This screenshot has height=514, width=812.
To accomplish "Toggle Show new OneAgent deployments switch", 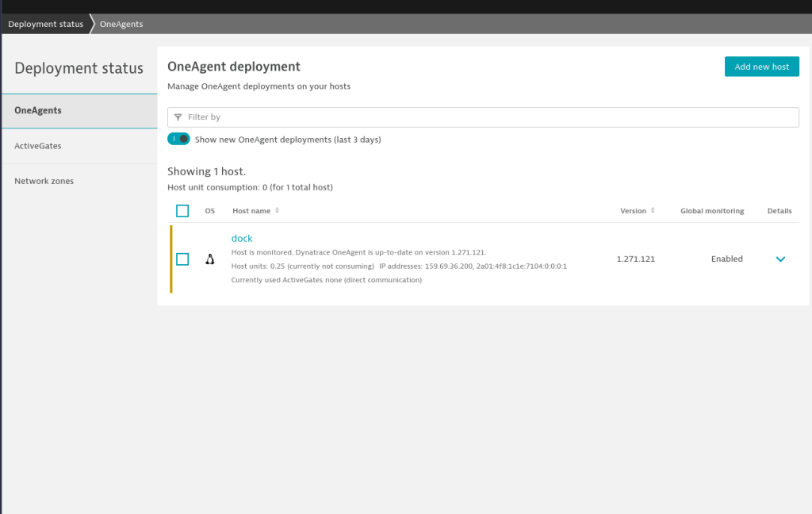I will (x=178, y=139).
